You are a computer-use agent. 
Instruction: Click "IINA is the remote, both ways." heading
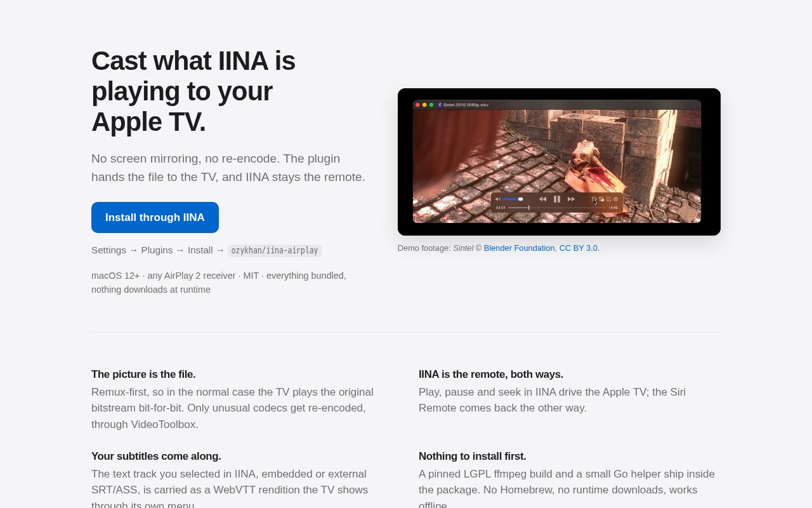[491, 374]
